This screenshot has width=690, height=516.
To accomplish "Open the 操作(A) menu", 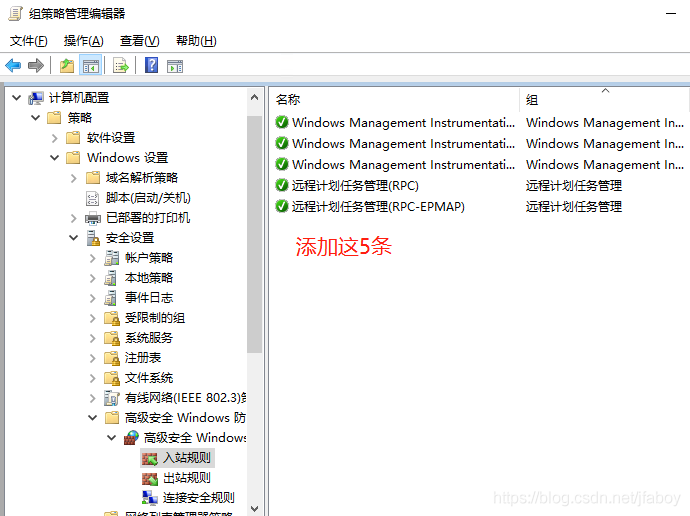I will [84, 41].
